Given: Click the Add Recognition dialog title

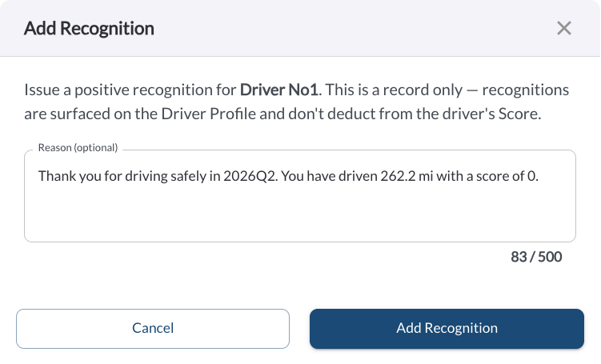Looking at the screenshot, I should point(89,28).
